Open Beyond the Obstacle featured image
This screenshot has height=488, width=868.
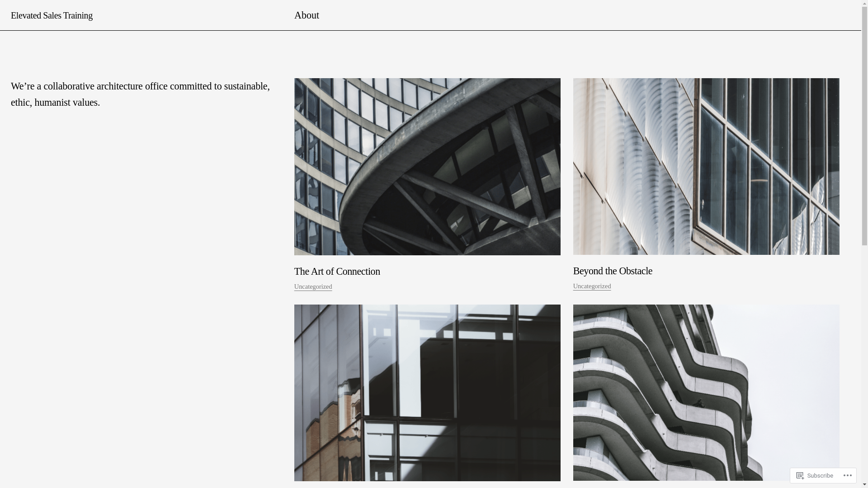[706, 166]
